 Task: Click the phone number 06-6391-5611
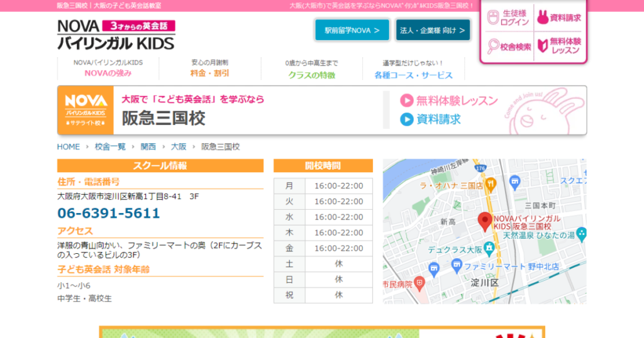pyautogui.click(x=109, y=213)
